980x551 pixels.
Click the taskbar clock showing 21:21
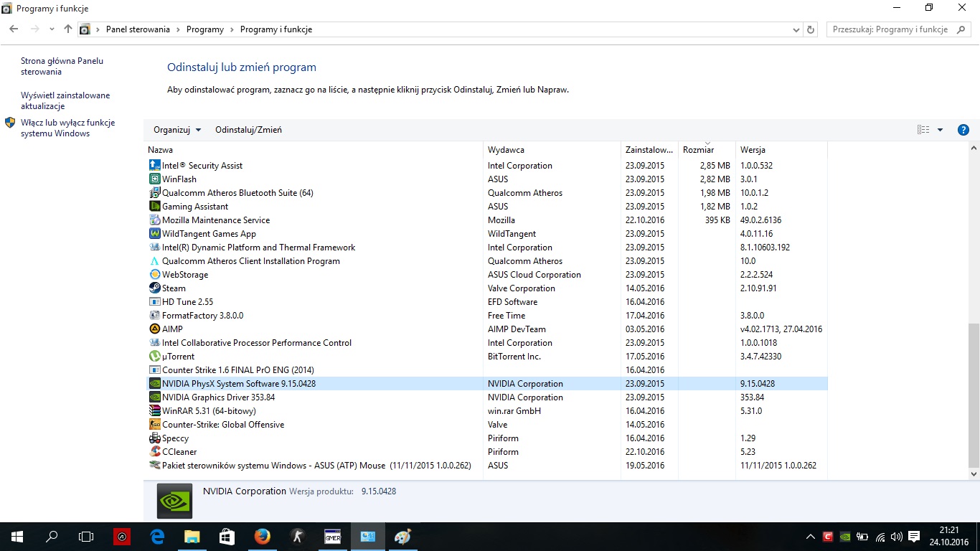click(948, 536)
